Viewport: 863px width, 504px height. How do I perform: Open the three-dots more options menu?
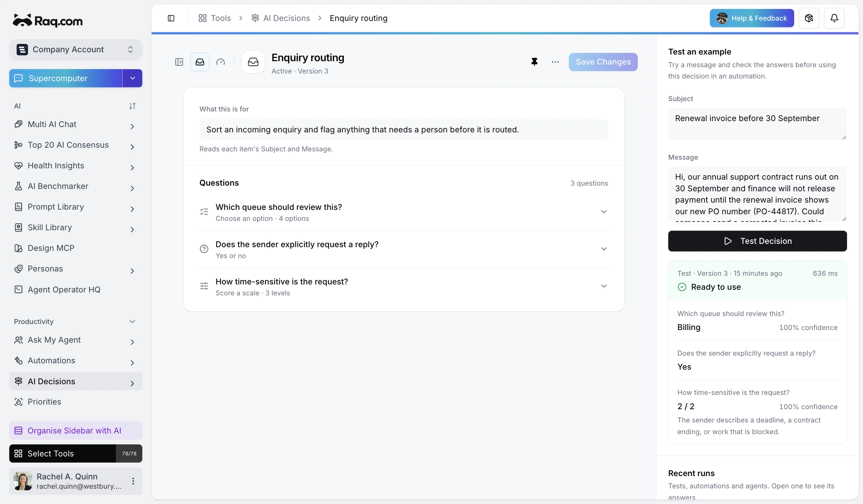pyautogui.click(x=555, y=62)
